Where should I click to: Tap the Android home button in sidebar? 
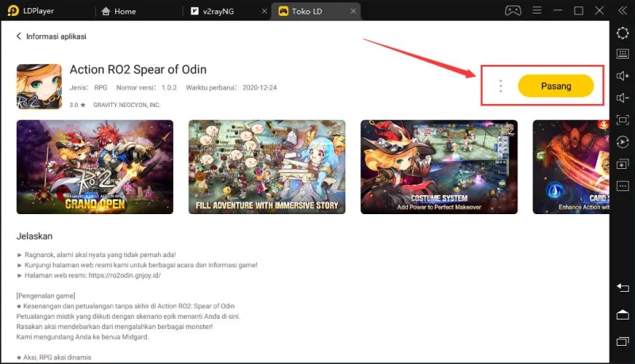click(622, 314)
